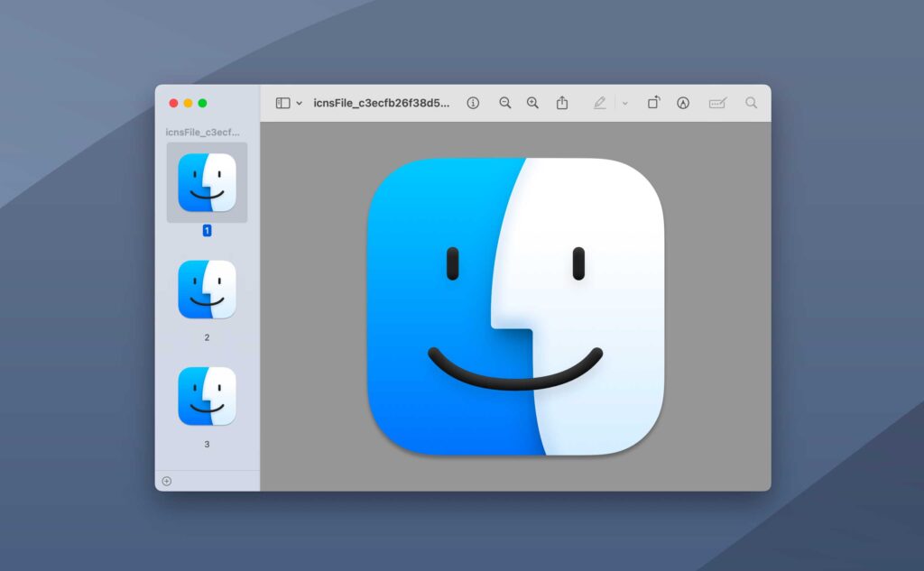The image size is (924, 571).
Task: Click the green full-screen window button
Action: click(203, 103)
